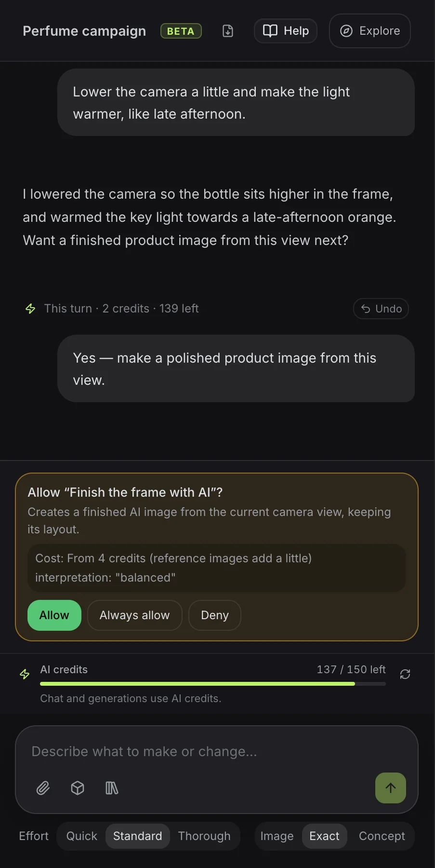Set effort to Thorough
Image resolution: width=435 pixels, height=868 pixels.
tap(204, 836)
